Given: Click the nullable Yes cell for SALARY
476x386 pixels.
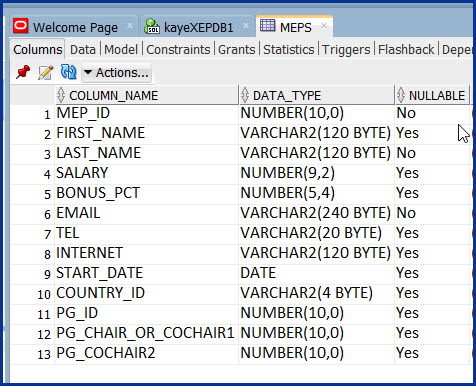Looking at the screenshot, I should point(432,174).
